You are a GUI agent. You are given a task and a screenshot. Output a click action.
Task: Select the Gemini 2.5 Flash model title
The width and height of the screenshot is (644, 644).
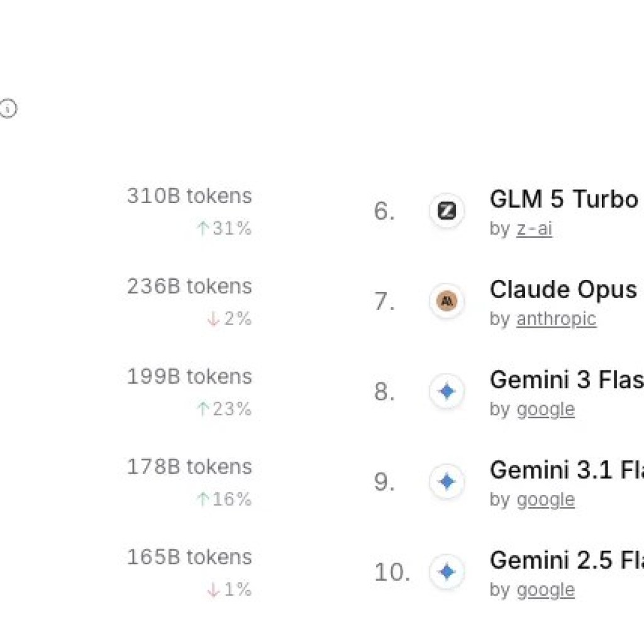(x=566, y=560)
